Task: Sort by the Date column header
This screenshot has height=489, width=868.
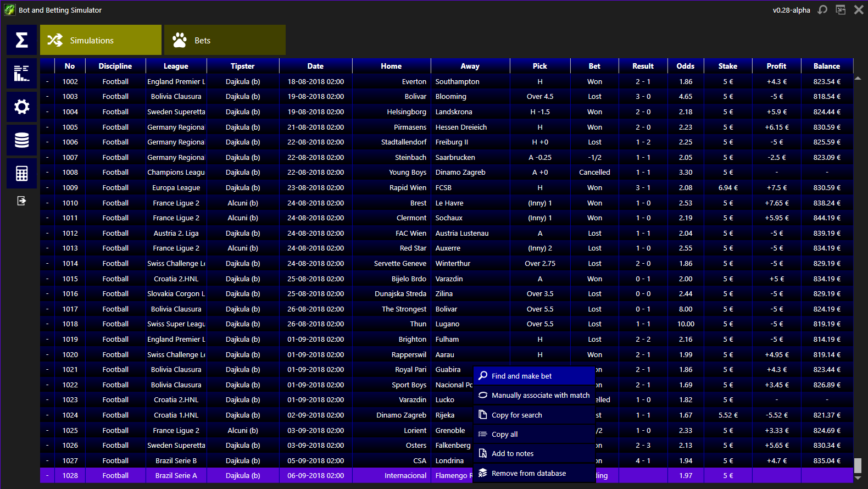Action: 315,66
